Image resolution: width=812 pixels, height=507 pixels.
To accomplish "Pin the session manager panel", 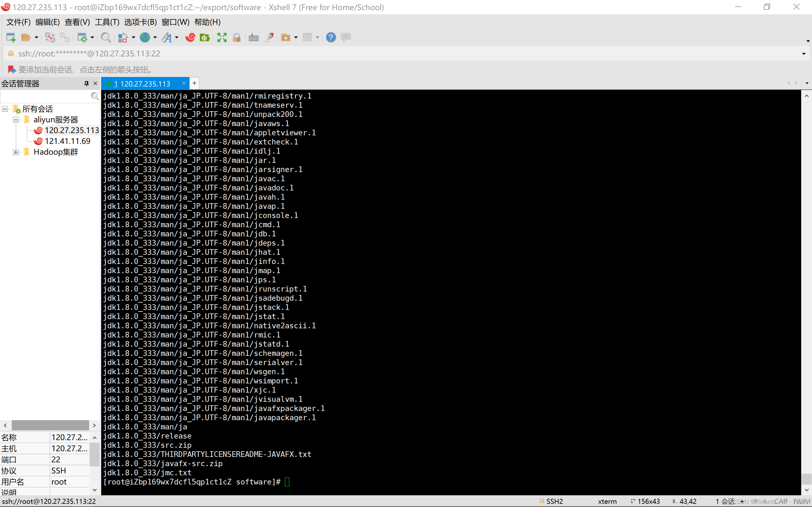I will pyautogui.click(x=86, y=83).
